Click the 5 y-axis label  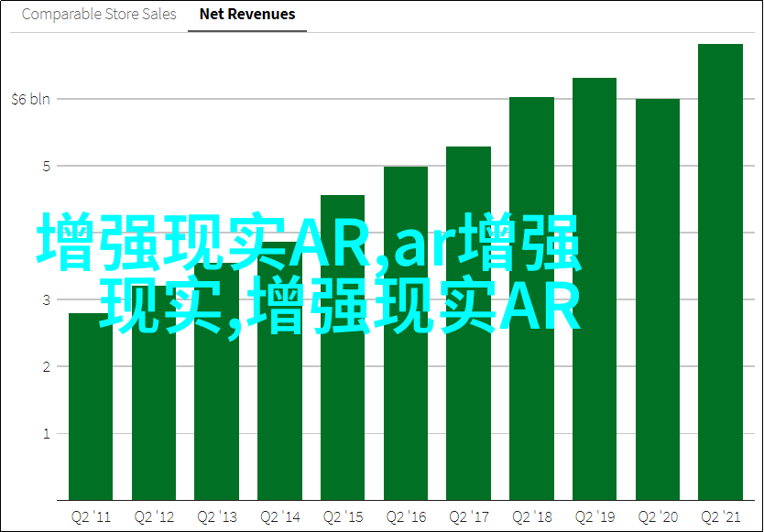[x=47, y=166]
